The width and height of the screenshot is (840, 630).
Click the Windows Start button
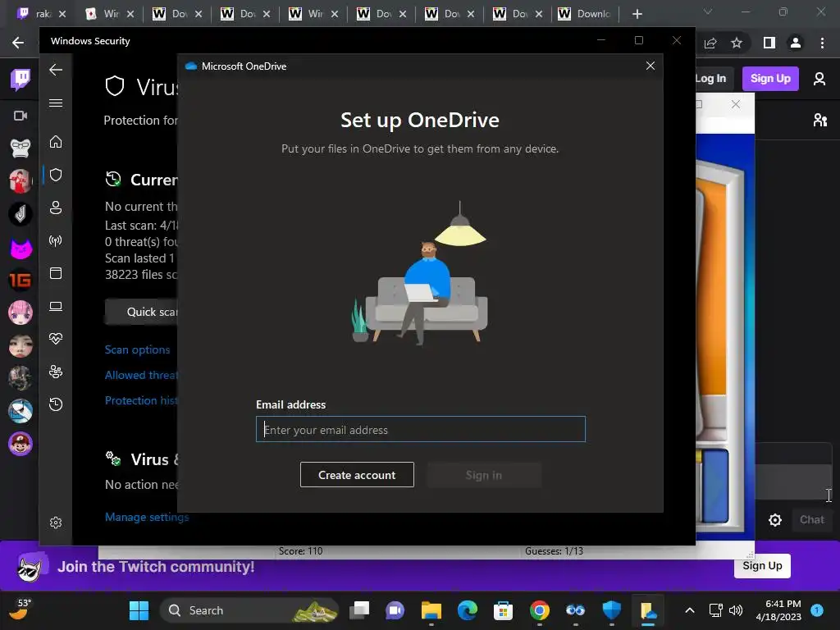pyautogui.click(x=139, y=610)
